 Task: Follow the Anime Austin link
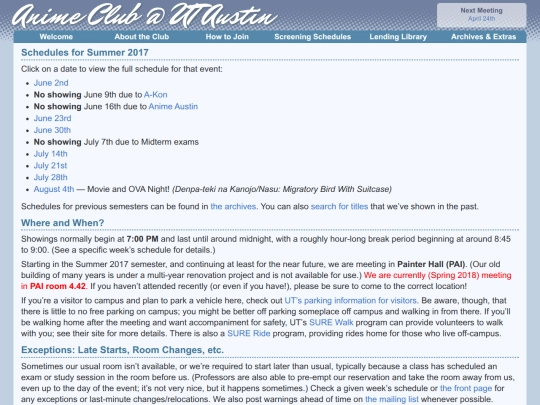tap(173, 106)
